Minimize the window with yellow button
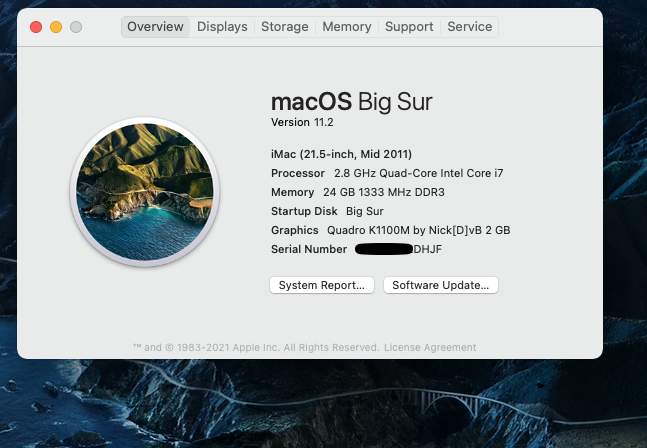This screenshot has width=647, height=448. coord(55,27)
